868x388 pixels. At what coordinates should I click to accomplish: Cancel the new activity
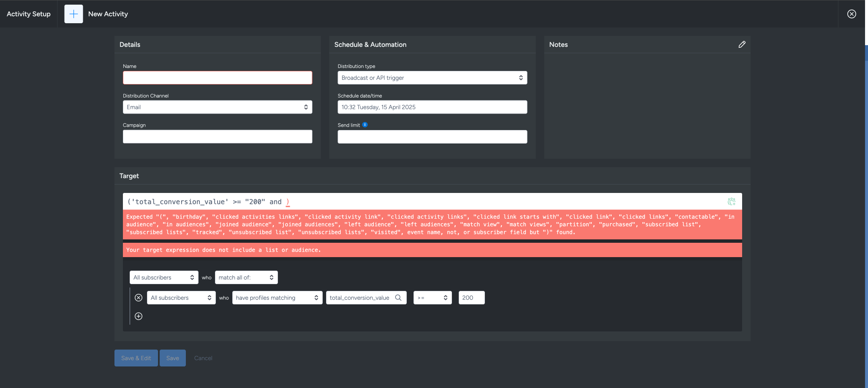tap(203, 358)
